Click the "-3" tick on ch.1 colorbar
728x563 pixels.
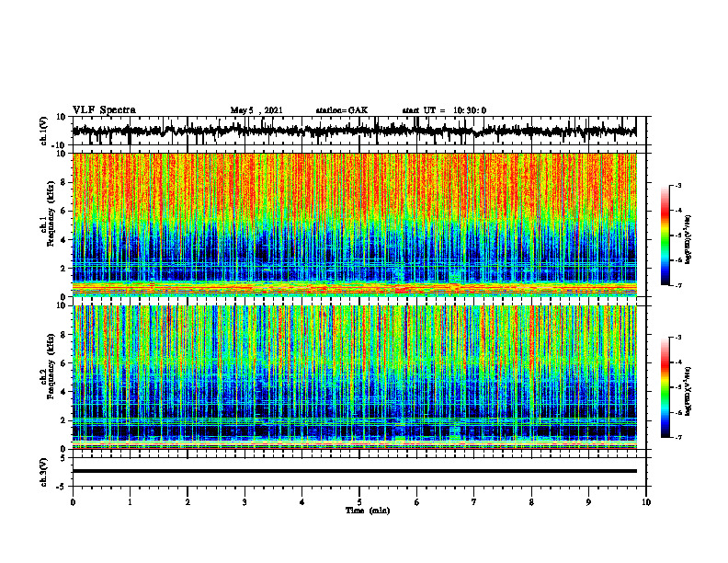pyautogui.click(x=677, y=185)
